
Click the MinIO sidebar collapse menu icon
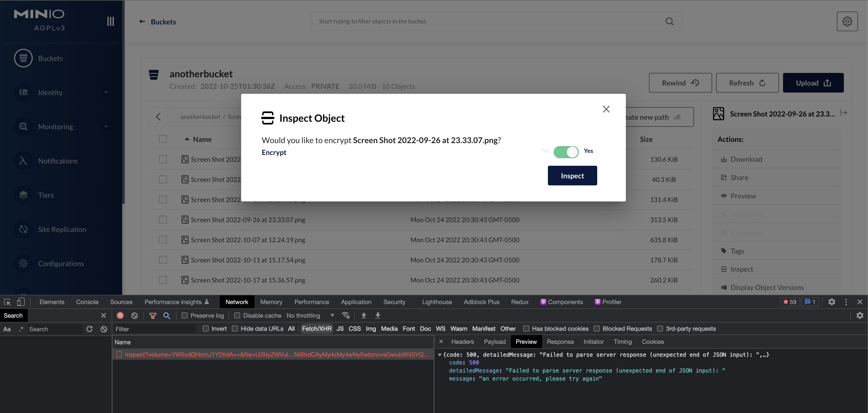point(111,21)
